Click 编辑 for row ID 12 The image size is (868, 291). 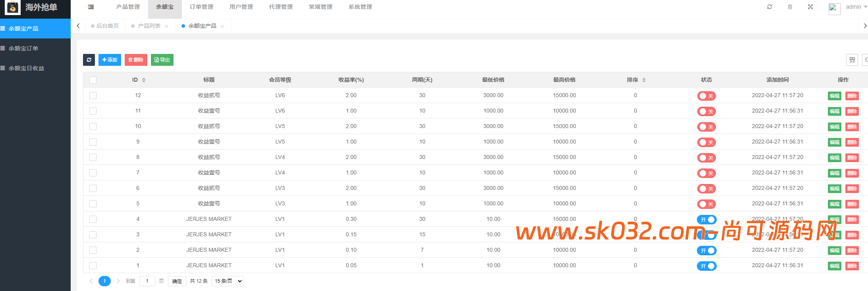click(x=835, y=96)
